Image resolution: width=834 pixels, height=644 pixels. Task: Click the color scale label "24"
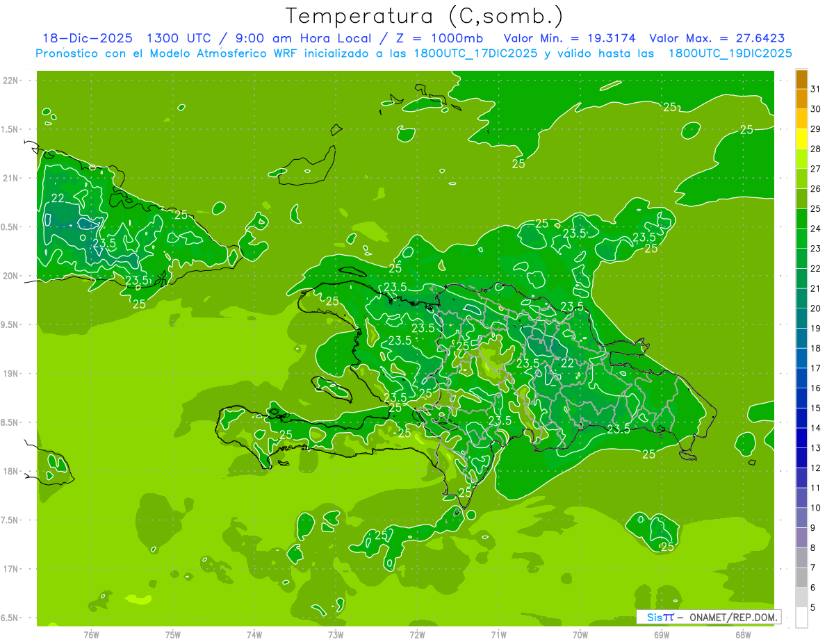pos(815,229)
